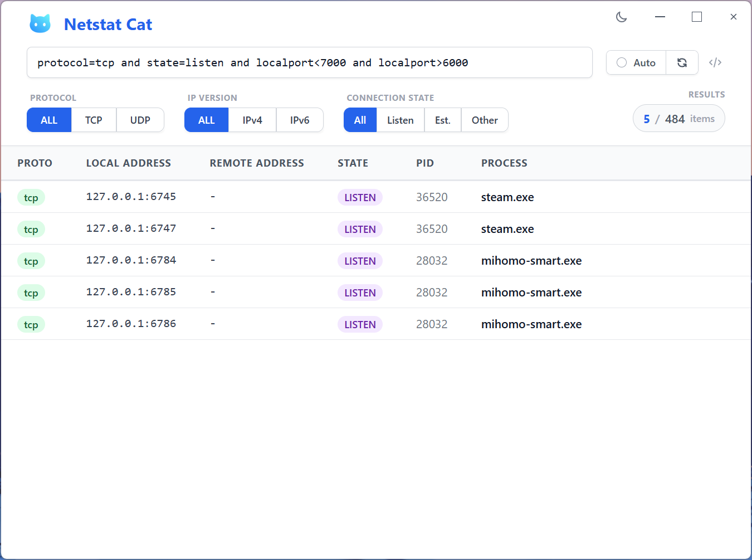
Task: Open the code view icon
Action: click(x=715, y=62)
